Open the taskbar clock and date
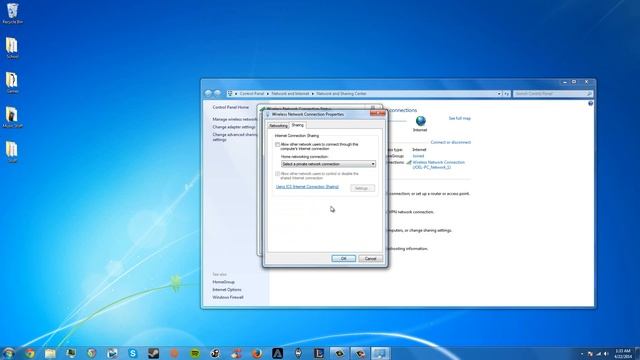This screenshot has height=360, width=640. point(623,353)
